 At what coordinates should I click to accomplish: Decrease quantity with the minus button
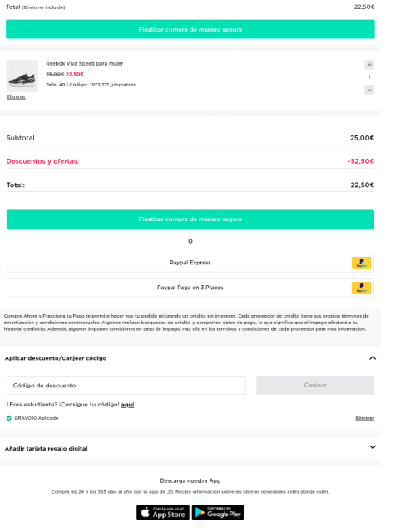369,90
